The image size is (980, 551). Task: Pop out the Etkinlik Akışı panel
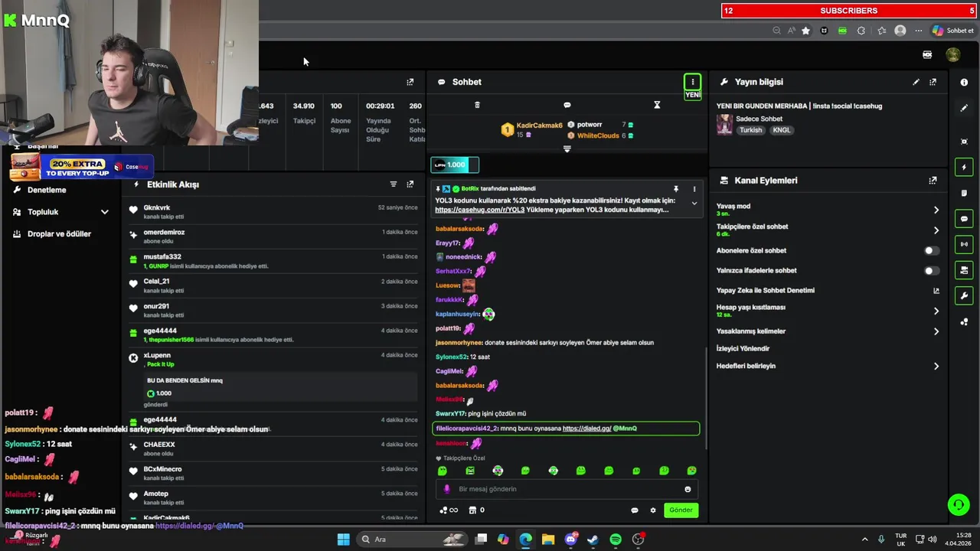point(410,184)
